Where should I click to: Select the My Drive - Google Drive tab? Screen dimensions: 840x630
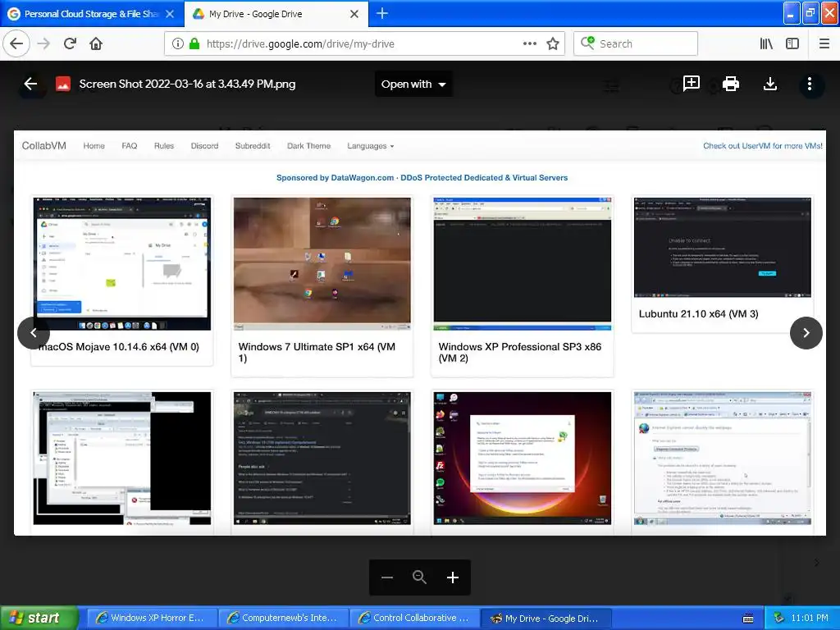[276, 14]
